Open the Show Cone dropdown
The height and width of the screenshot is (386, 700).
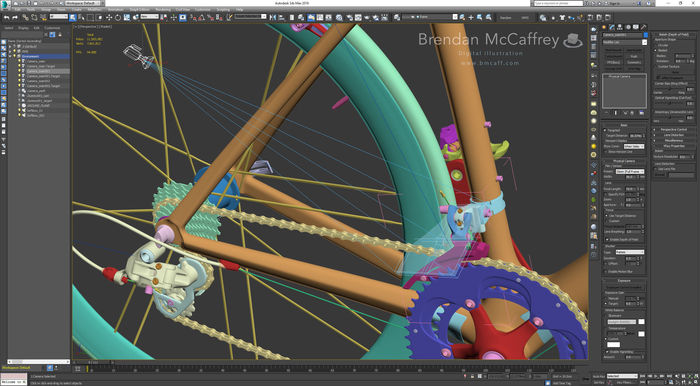(x=634, y=146)
